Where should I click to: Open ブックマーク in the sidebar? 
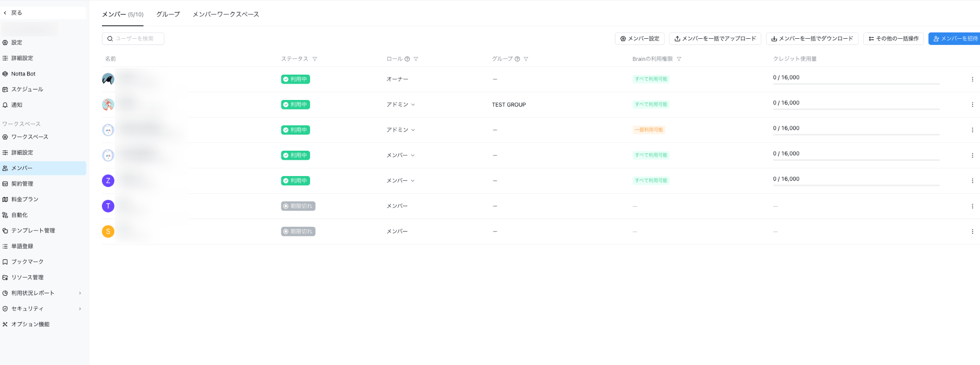pyautogui.click(x=43, y=262)
